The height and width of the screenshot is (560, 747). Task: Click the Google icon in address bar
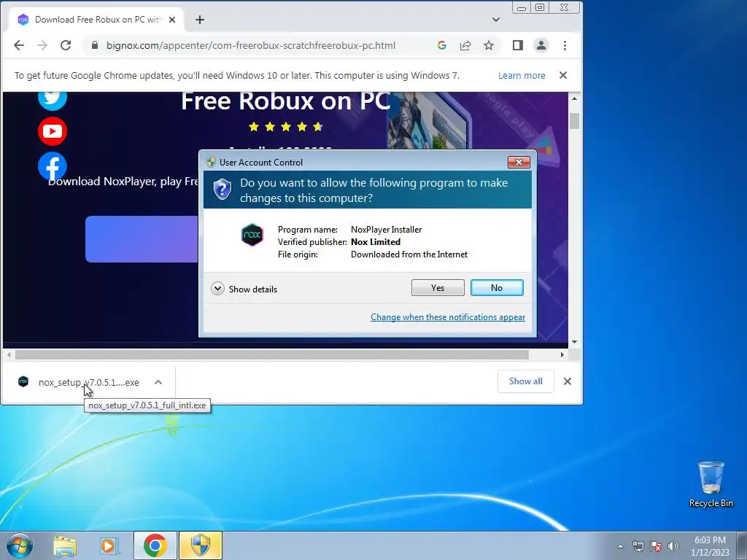coord(441,45)
